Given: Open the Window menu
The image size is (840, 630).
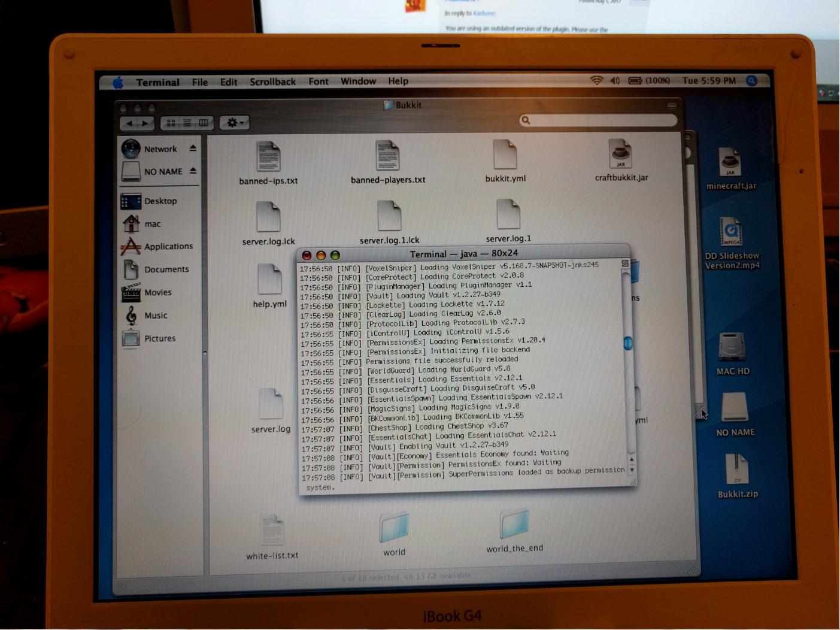Looking at the screenshot, I should tap(358, 81).
